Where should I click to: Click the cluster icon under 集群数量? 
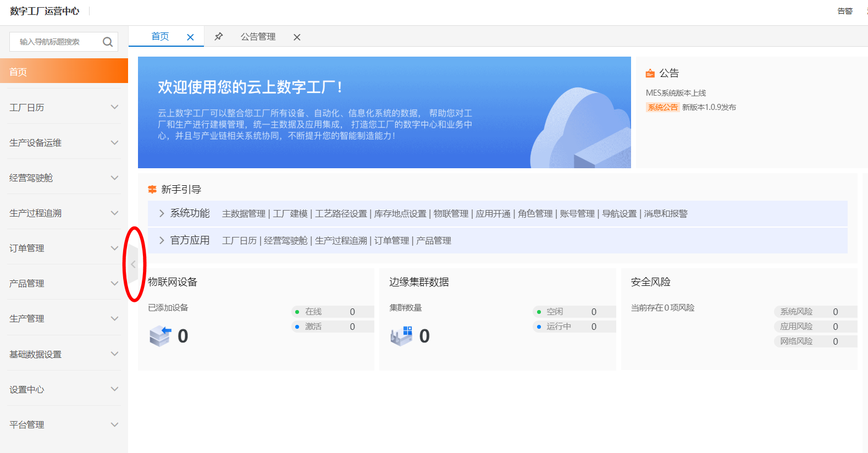[x=402, y=336]
